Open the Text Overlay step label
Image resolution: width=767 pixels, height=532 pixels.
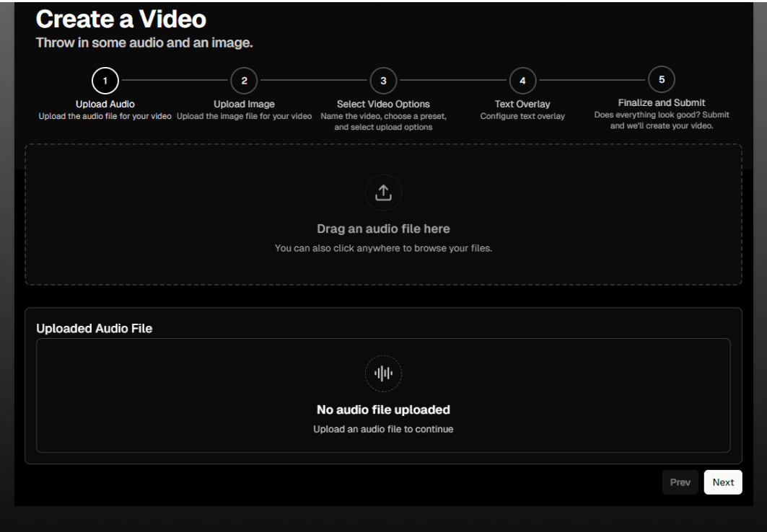pyautogui.click(x=522, y=104)
